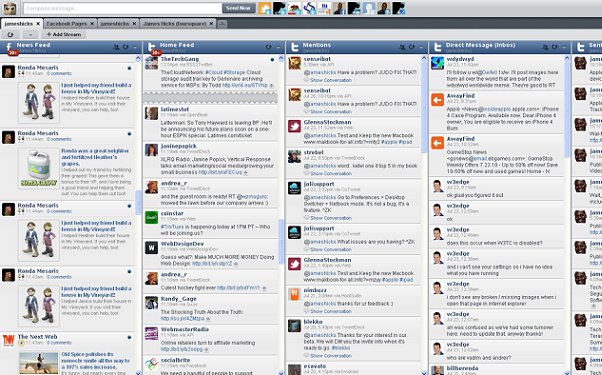Click the Twitter icon in Home Feed header
Viewport: 602px width, 375px height.
(152, 47)
